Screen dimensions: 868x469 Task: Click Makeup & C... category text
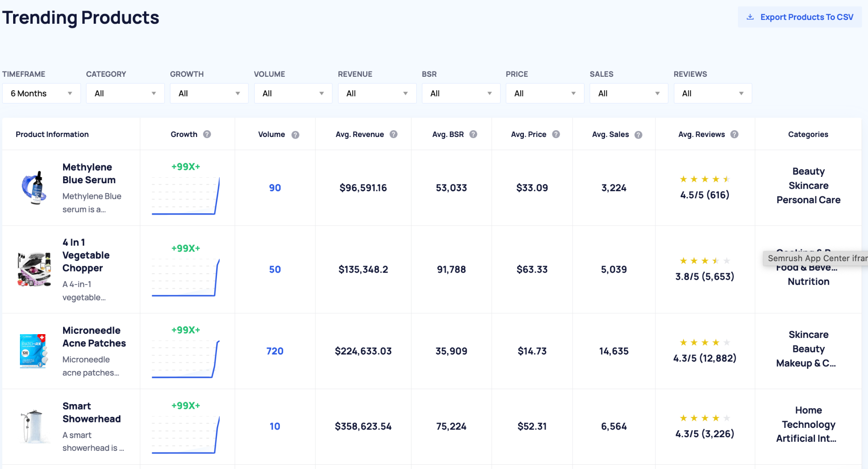[x=806, y=363]
